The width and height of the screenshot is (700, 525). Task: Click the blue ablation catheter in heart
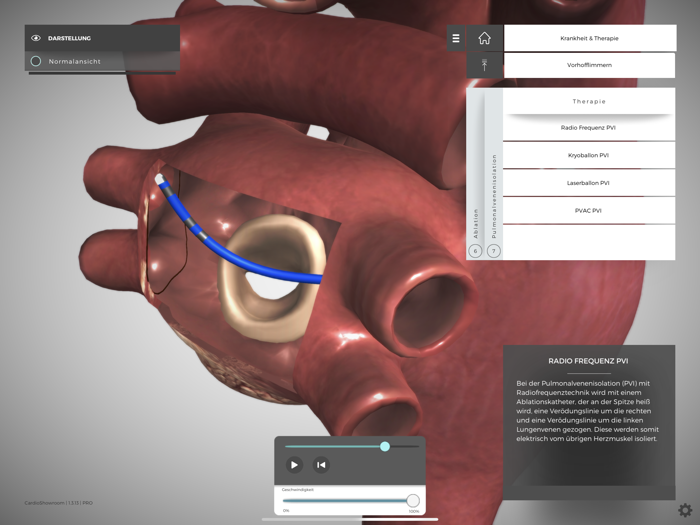pyautogui.click(x=232, y=254)
